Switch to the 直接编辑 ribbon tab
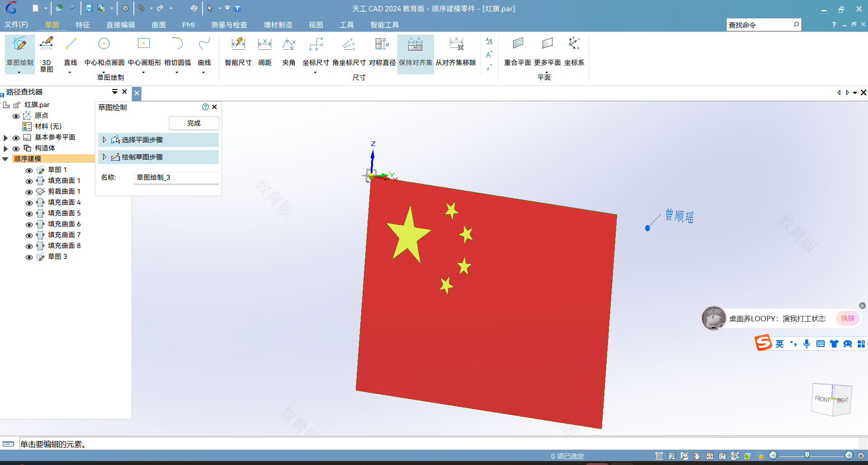The image size is (868, 465). tap(121, 25)
